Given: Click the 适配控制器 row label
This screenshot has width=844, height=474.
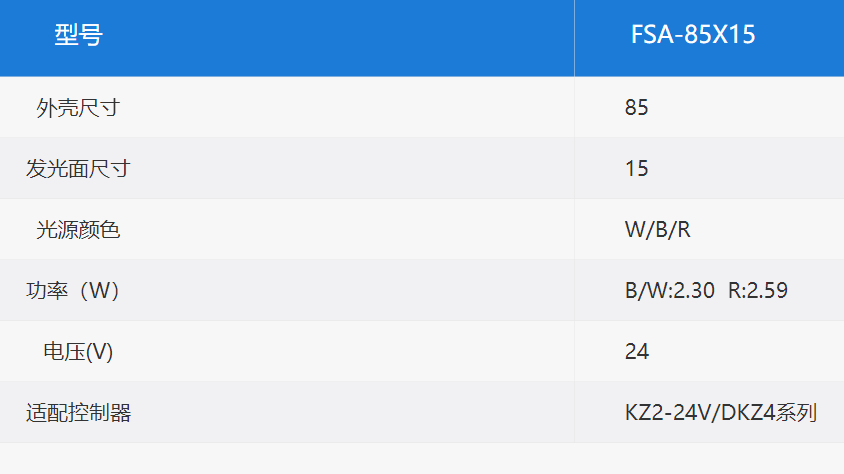Looking at the screenshot, I should [x=79, y=413].
